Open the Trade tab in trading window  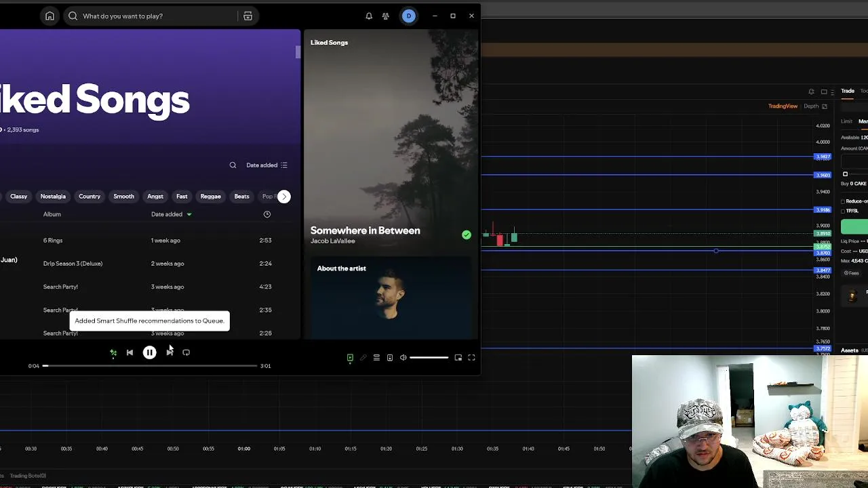tap(848, 91)
